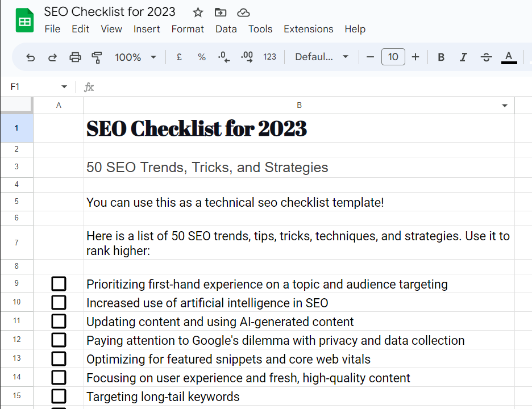Open the Name box dropdown arrow

click(64, 87)
